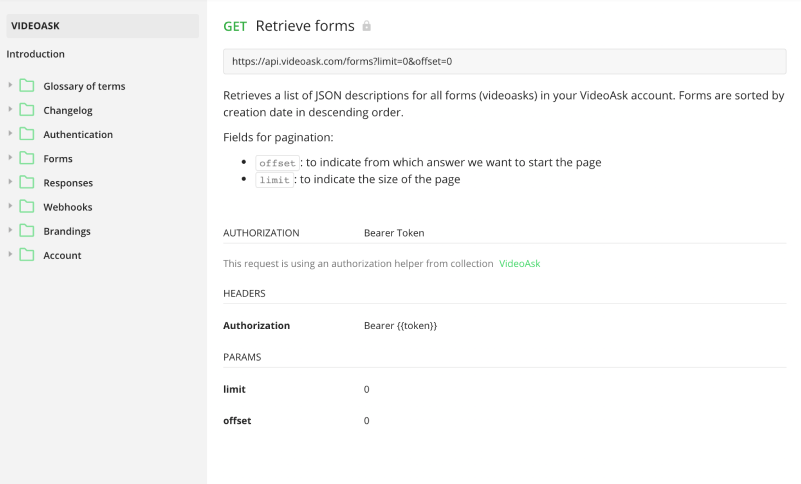Click the Webhooks folder icon

pyautogui.click(x=26, y=207)
